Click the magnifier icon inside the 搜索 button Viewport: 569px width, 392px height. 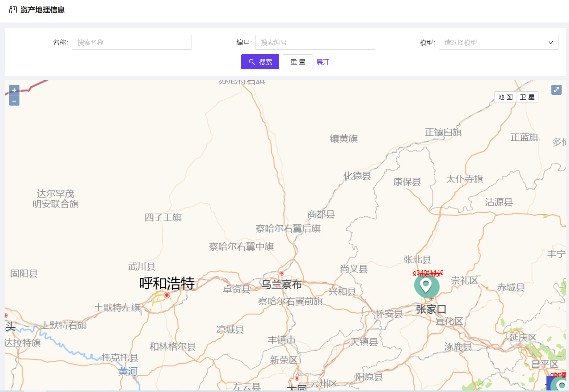(x=252, y=62)
